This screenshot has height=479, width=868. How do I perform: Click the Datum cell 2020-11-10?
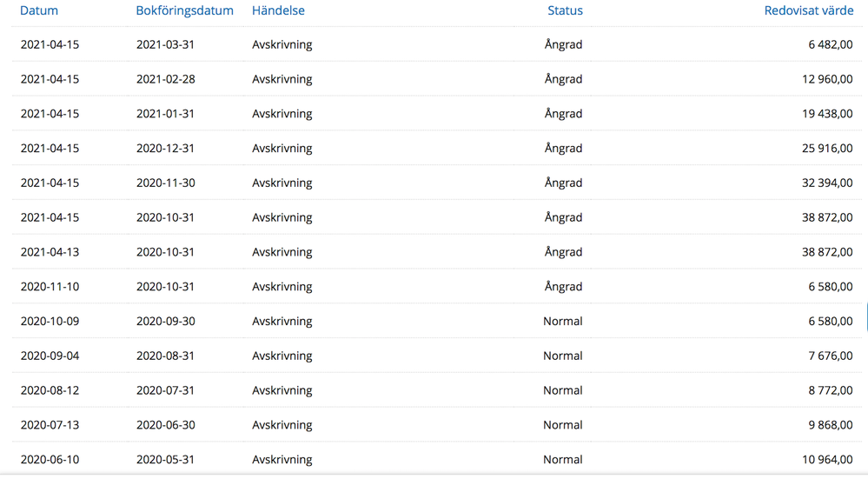tap(50, 287)
